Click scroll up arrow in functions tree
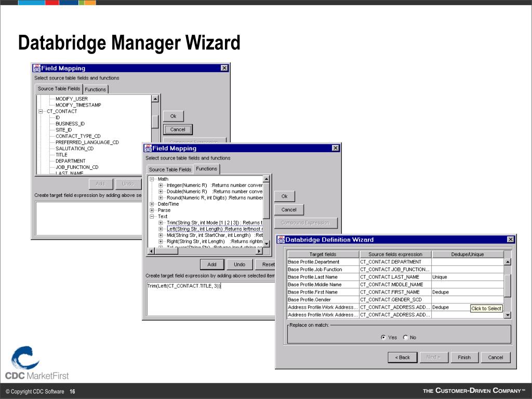Viewport: 532px width, 399px height. 267,179
